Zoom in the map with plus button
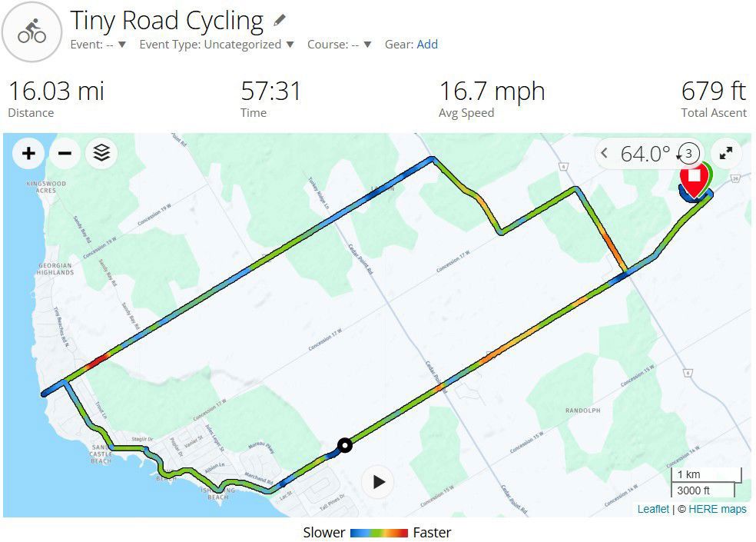Image resolution: width=756 pixels, height=542 pixels. point(28,154)
